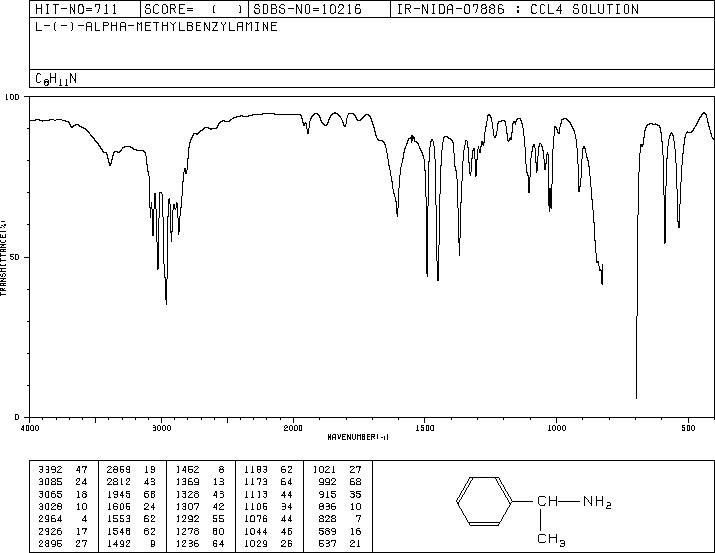Select the 1183 peak entry in table
Image resolution: width=715 pixels, height=553 pixels.
[269, 470]
